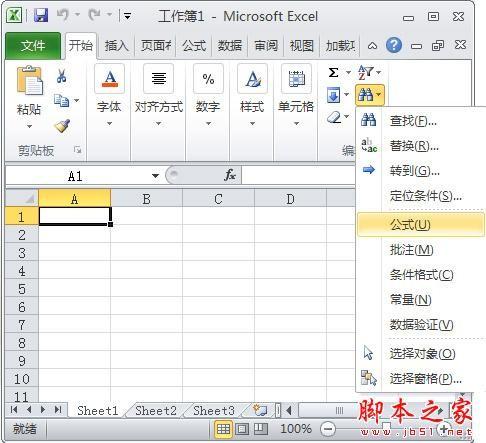
Task: Select Comments (批注(M)) menu item
Action: click(421, 250)
